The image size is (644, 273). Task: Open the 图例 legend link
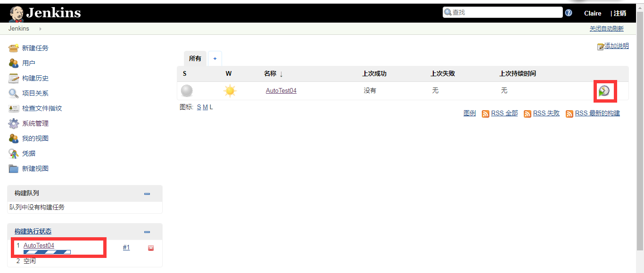click(470, 113)
